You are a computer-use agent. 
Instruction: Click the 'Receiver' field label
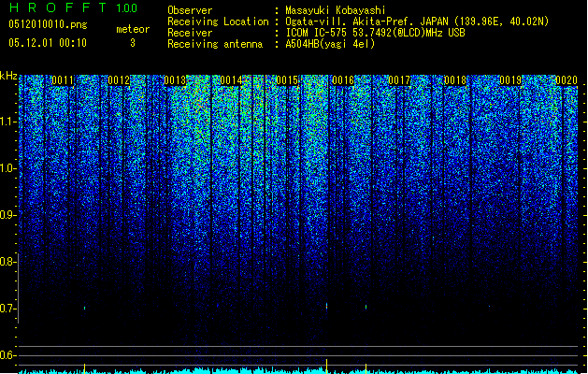pos(190,33)
